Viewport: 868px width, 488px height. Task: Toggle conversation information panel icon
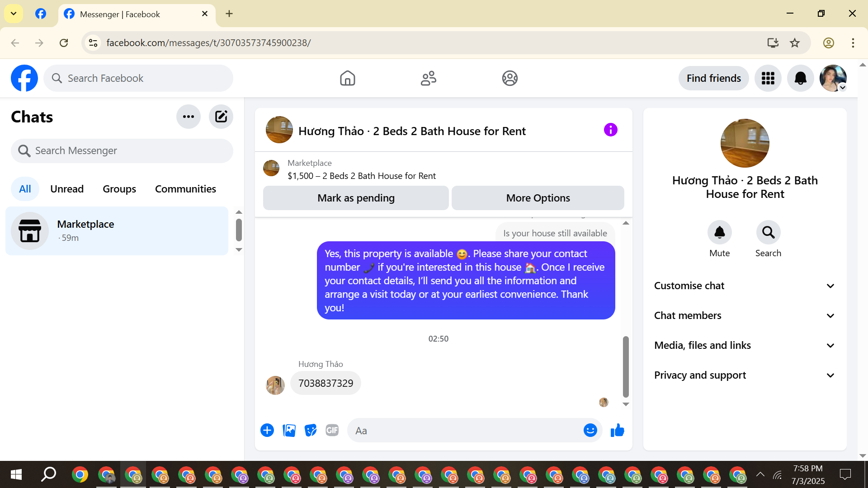[x=610, y=130]
